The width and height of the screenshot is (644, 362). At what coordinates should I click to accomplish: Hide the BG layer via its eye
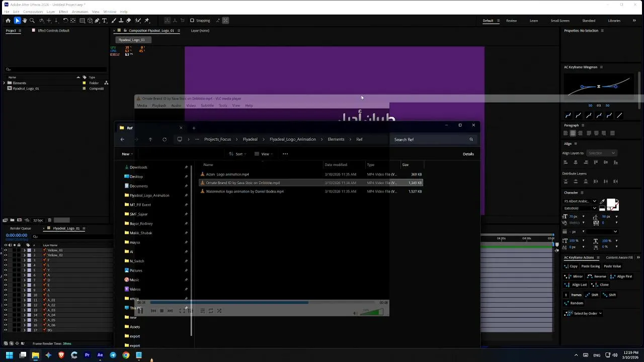click(6, 330)
